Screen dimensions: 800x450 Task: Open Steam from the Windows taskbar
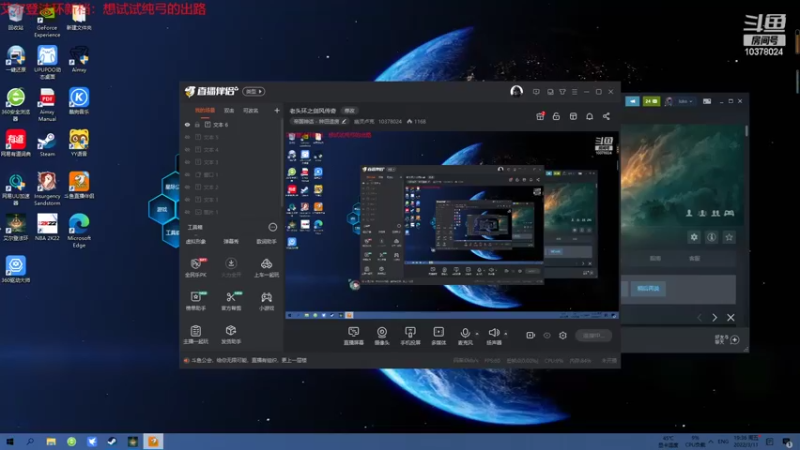tap(112, 441)
